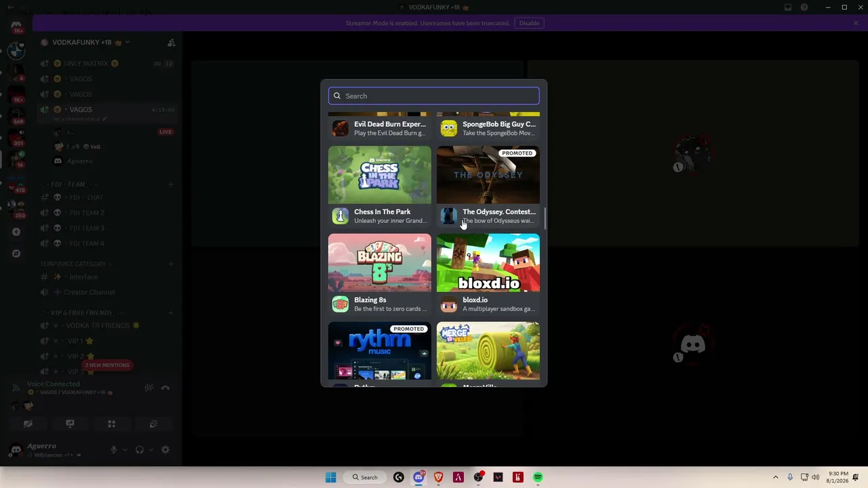
Task: Open the headphone output options arrow
Action: click(151, 449)
